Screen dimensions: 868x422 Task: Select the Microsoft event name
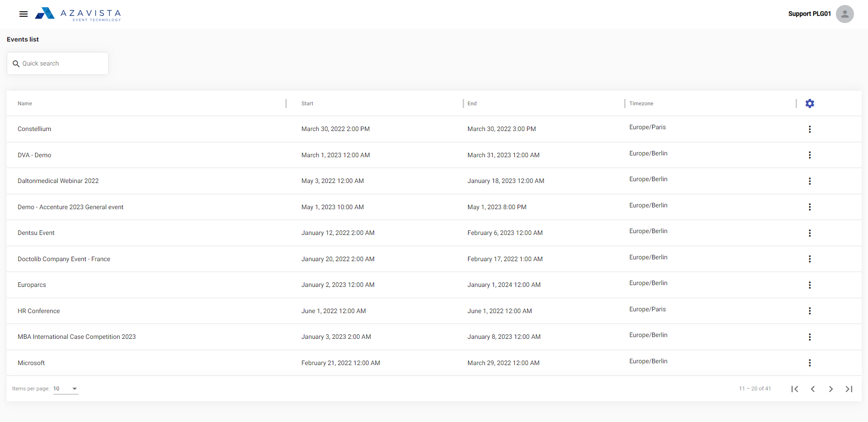(31, 363)
